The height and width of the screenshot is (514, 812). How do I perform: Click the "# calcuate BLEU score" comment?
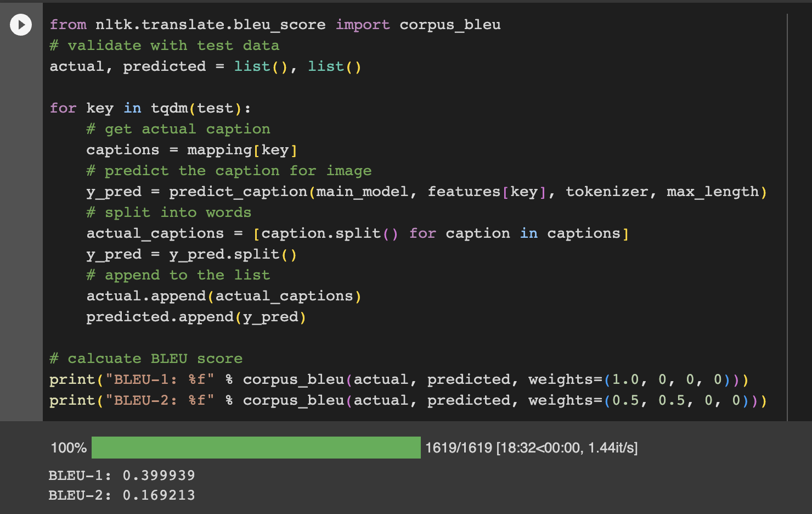pos(146,359)
